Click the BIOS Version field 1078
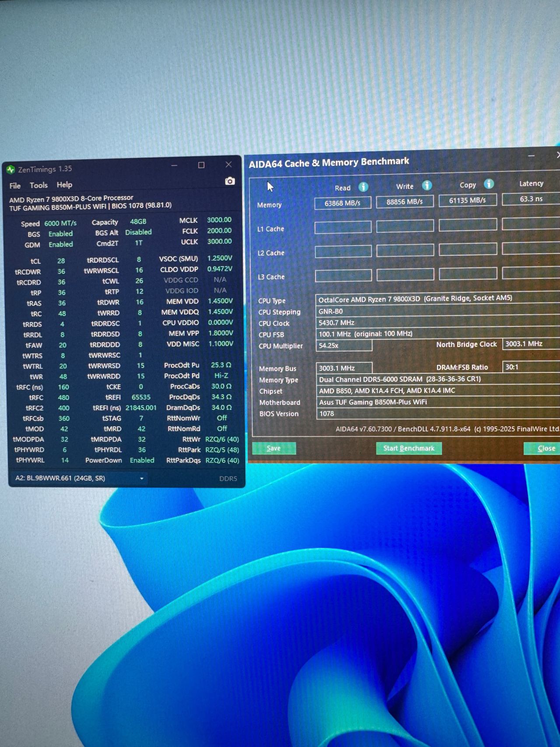 pos(438,414)
